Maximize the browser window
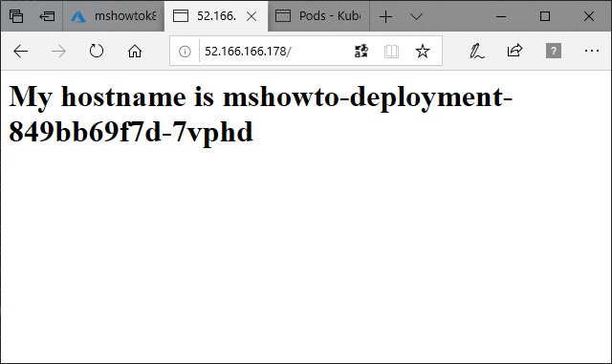This screenshot has height=364, width=612. [545, 16]
